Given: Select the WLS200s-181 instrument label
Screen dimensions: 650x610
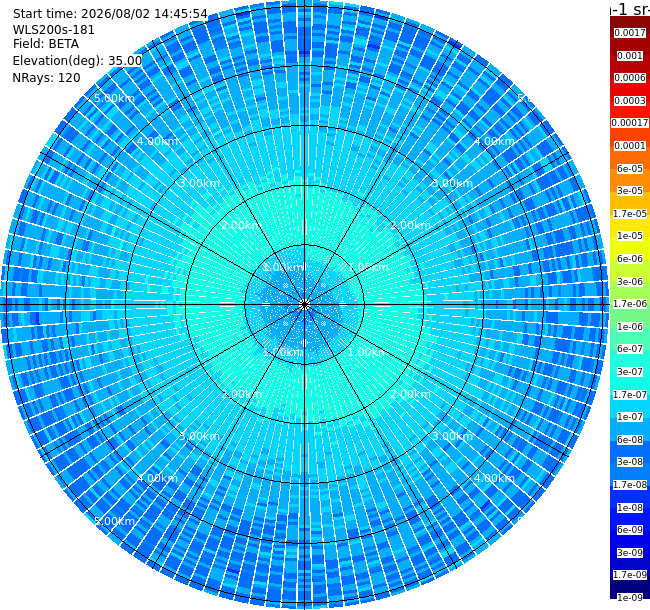Looking at the screenshot, I should (53, 30).
